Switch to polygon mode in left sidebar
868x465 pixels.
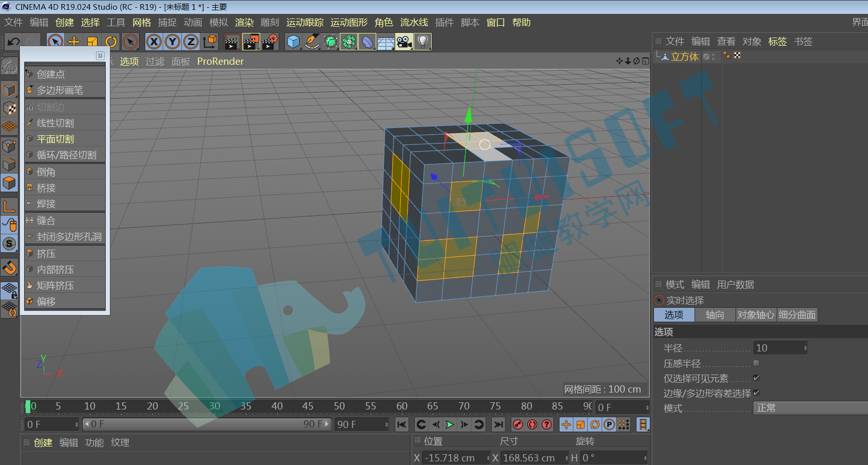(9, 183)
